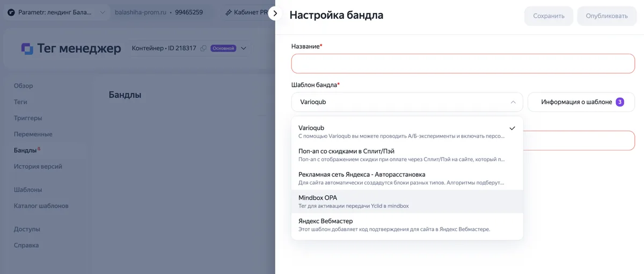644x274 pixels.
Task: Select the Varioqub template option
Action: point(407,132)
